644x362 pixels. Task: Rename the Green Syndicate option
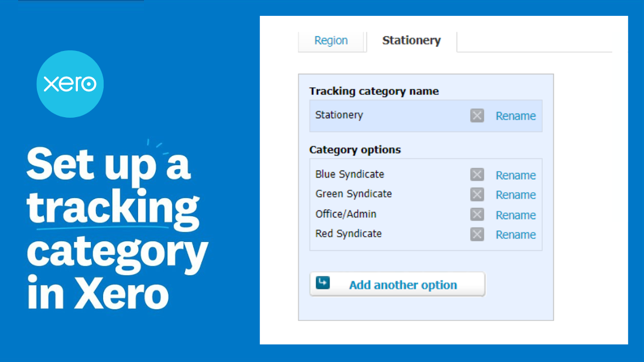point(516,194)
